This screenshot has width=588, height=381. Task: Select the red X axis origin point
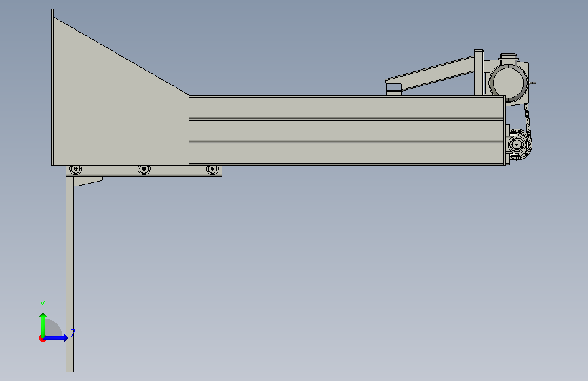tap(42, 338)
